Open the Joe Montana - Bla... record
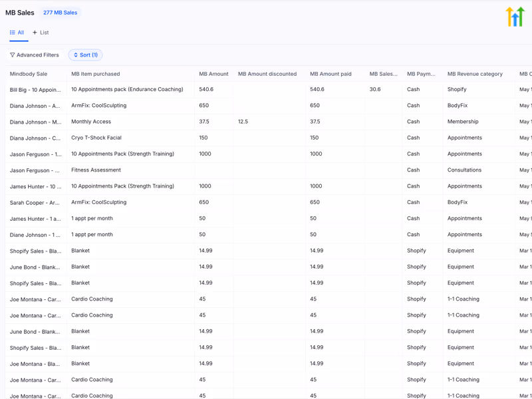This screenshot has height=399, width=532. [x=35, y=364]
